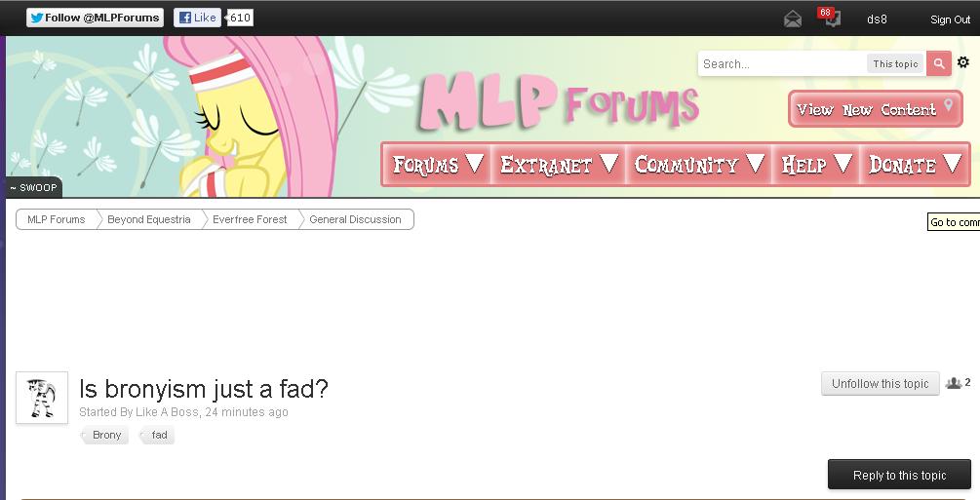Open advanced search gear icon
980x500 pixels.
pyautogui.click(x=963, y=61)
